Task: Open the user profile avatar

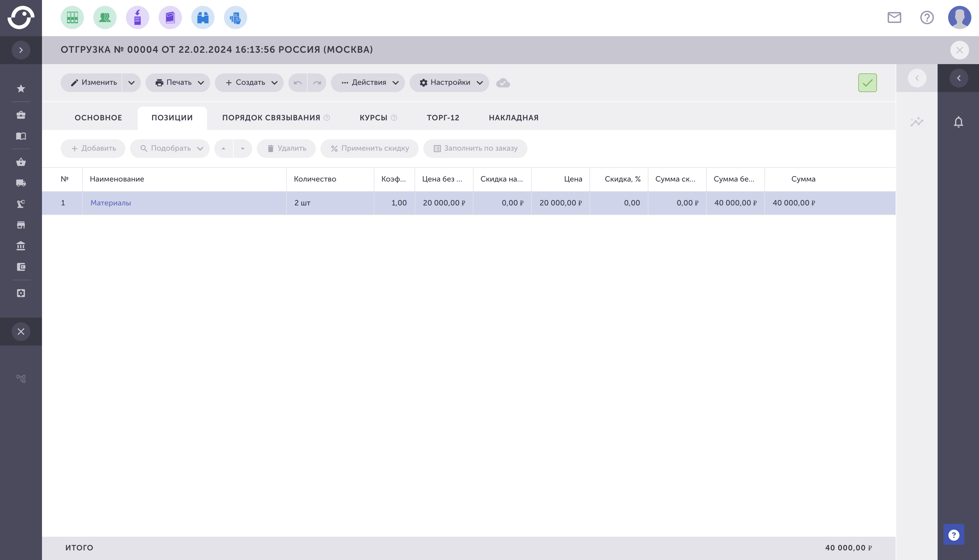Action: coord(960,18)
